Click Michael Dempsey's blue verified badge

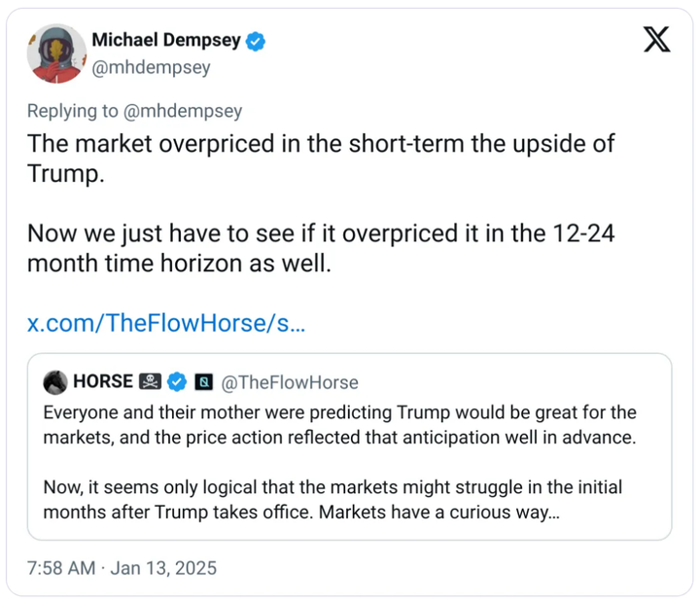tap(258, 41)
